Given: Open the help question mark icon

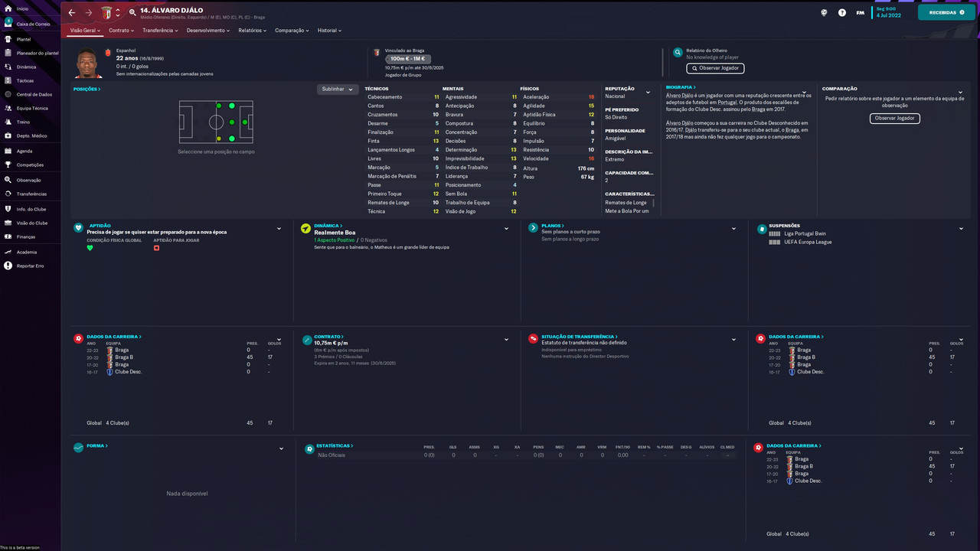Looking at the screenshot, I should 842,12.
